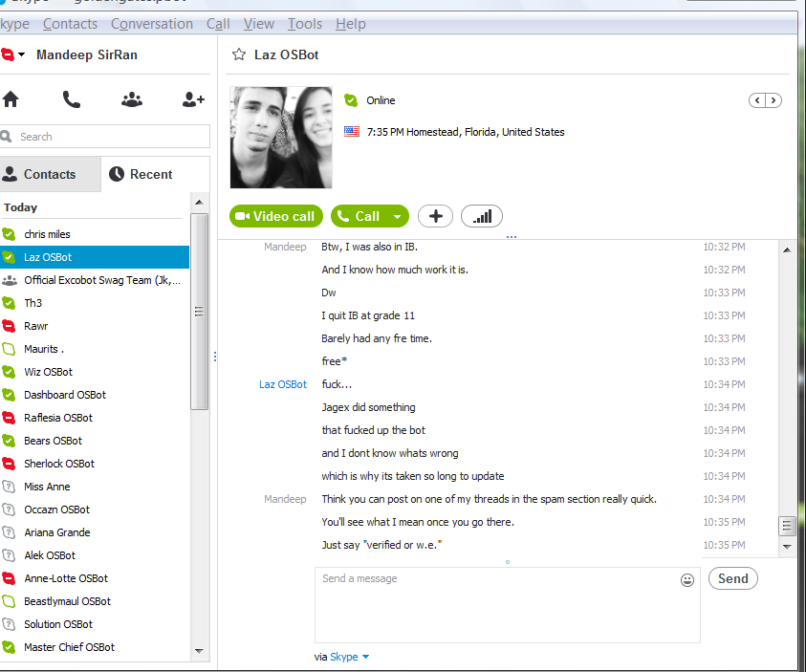The height and width of the screenshot is (672, 806).
Task: Open the Home view icon
Action: tap(11, 99)
